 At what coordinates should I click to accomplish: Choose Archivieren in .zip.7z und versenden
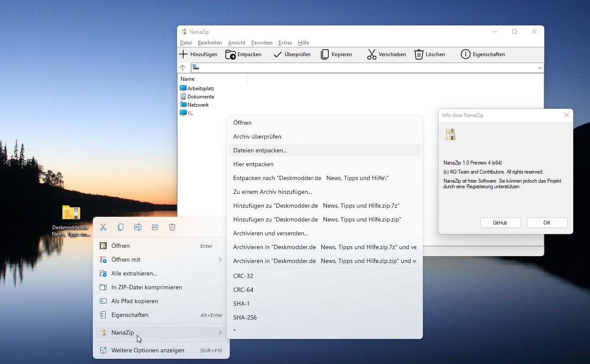324,247
